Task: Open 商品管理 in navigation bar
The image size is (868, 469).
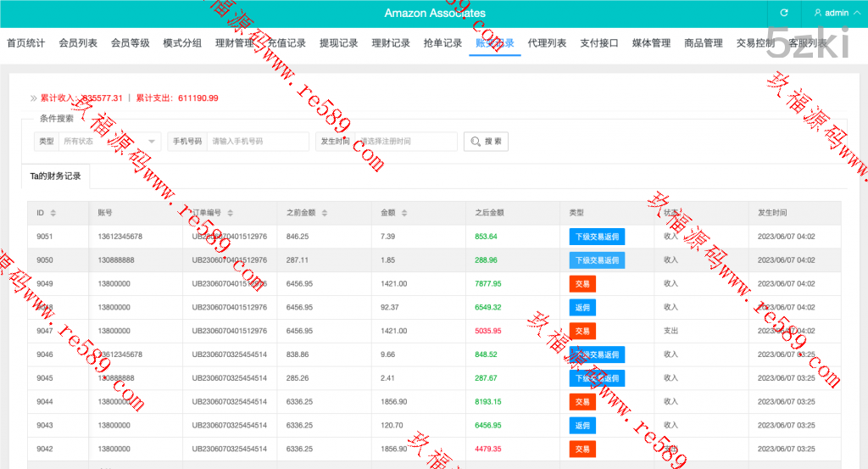Action: click(704, 43)
